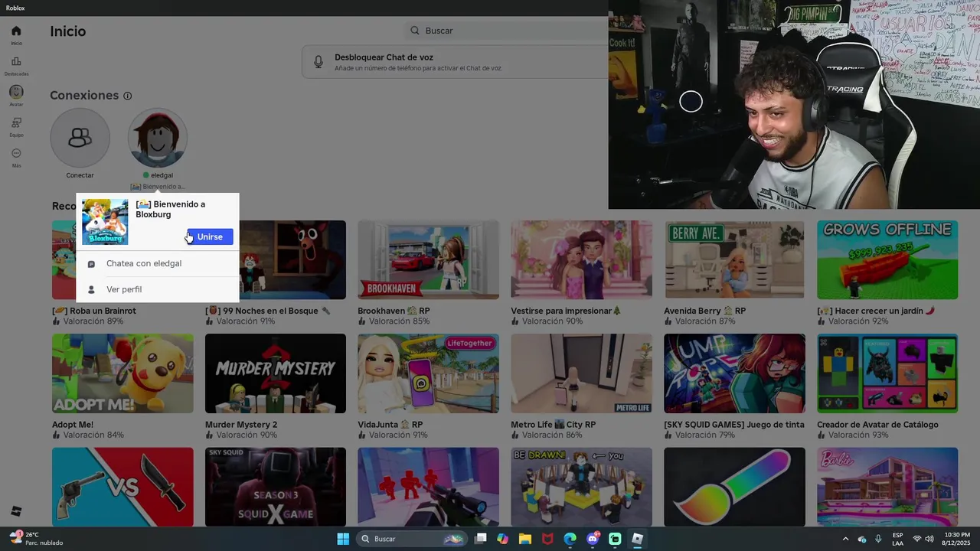The height and width of the screenshot is (551, 980).
Task: Click the Conexiones info icon
Action: pos(128,96)
